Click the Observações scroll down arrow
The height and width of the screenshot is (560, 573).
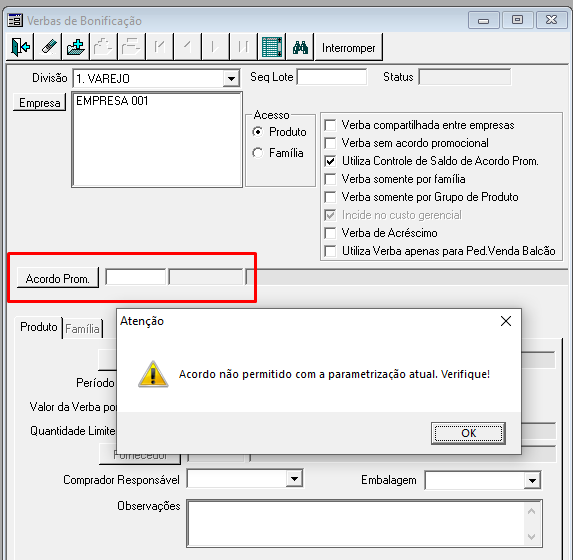(x=532, y=537)
